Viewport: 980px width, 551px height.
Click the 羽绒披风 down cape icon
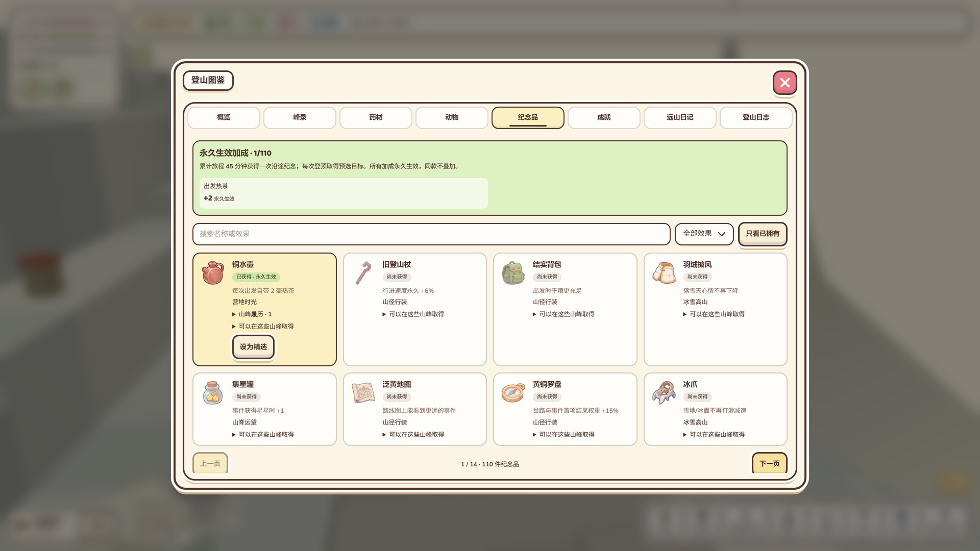(x=664, y=273)
